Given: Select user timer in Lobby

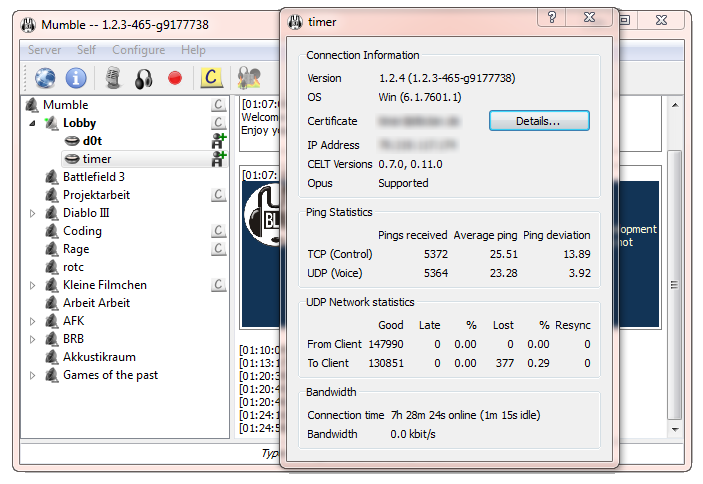Looking at the screenshot, I should pyautogui.click(x=97, y=159).
